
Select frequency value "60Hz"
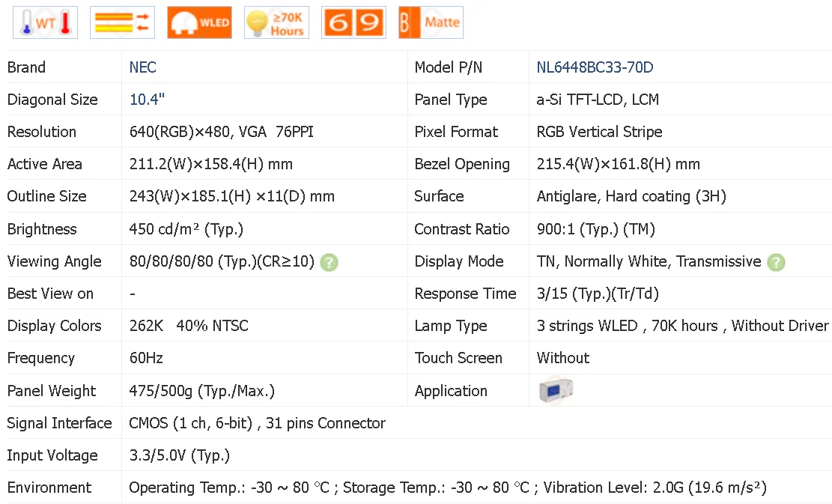[x=146, y=358]
